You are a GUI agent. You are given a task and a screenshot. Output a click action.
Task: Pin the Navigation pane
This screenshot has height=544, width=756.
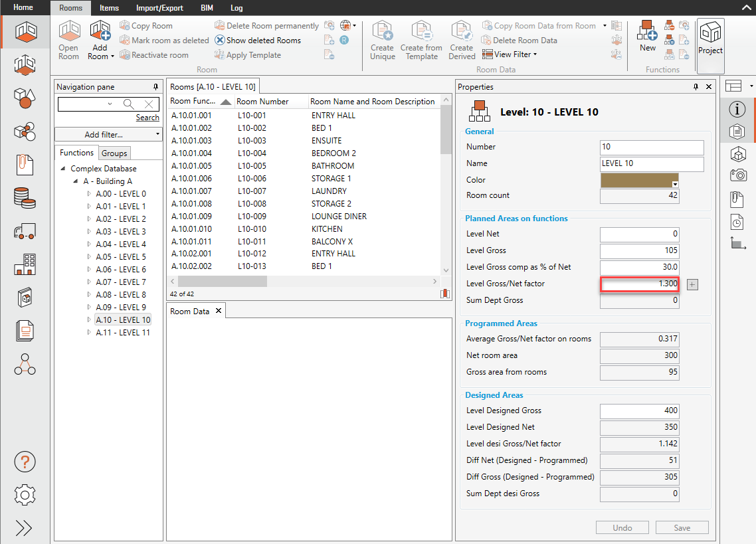156,87
